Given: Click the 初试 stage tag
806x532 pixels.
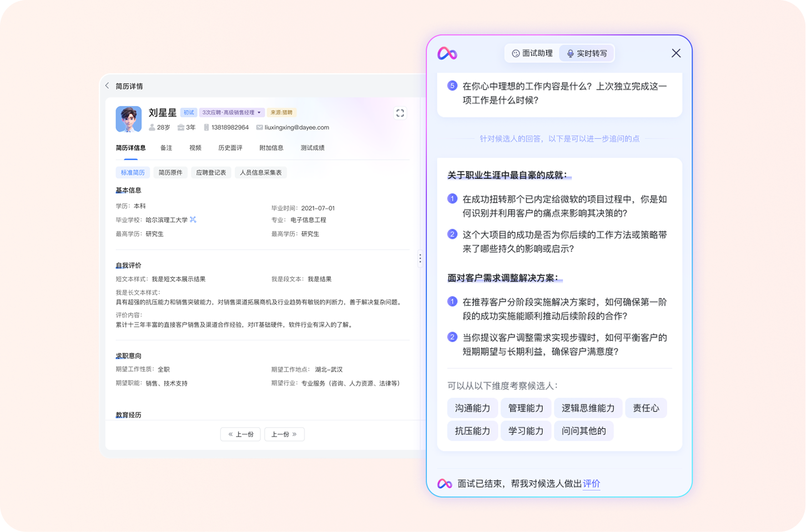Looking at the screenshot, I should click(x=189, y=113).
